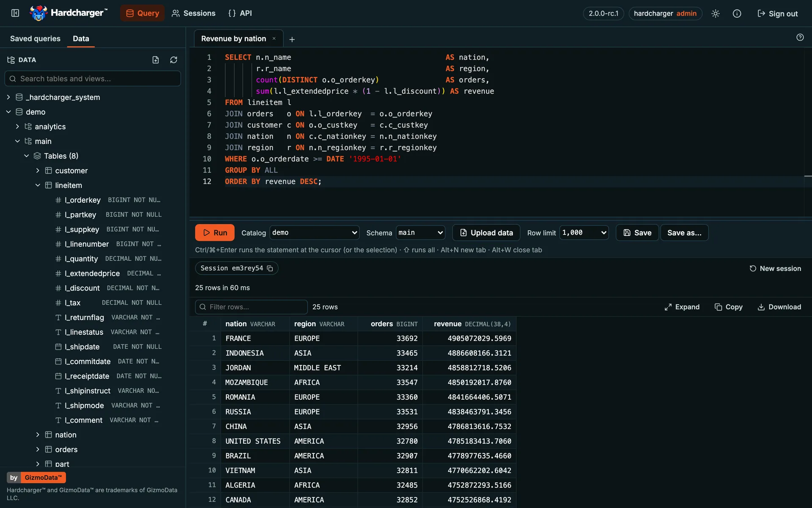Click the l_shipdate date column icon
Viewport: 812px width, 508px height.
tap(58, 347)
